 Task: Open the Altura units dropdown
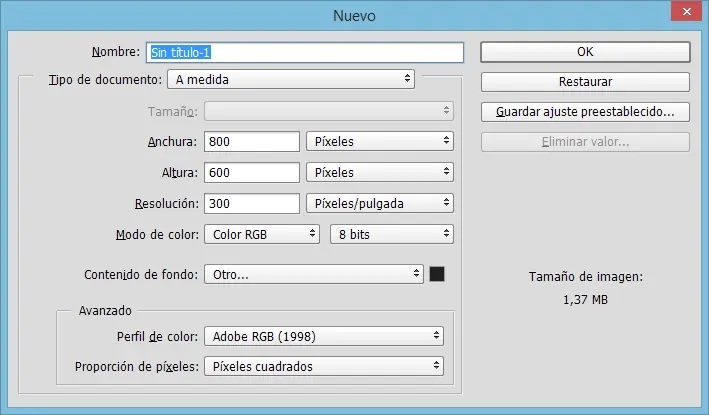point(380,172)
